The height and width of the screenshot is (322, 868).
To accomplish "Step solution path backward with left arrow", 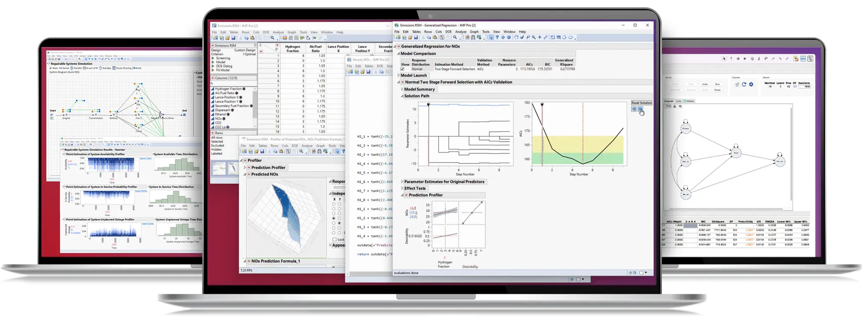I will (x=634, y=109).
